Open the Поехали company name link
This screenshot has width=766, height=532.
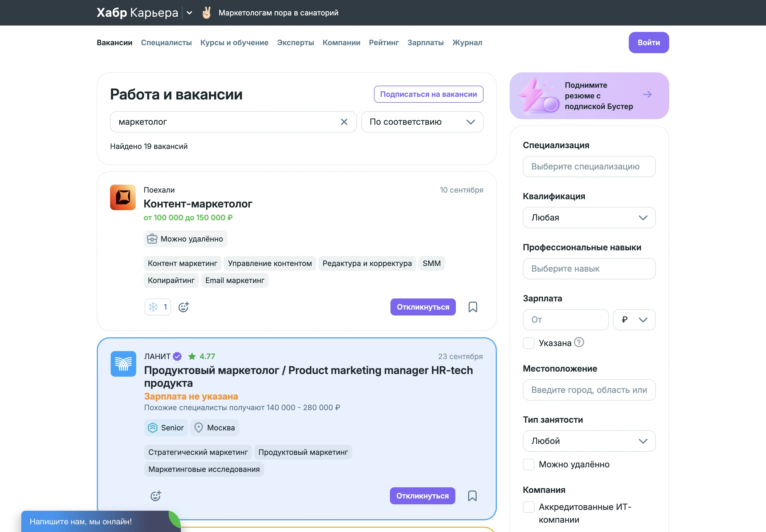click(x=159, y=190)
